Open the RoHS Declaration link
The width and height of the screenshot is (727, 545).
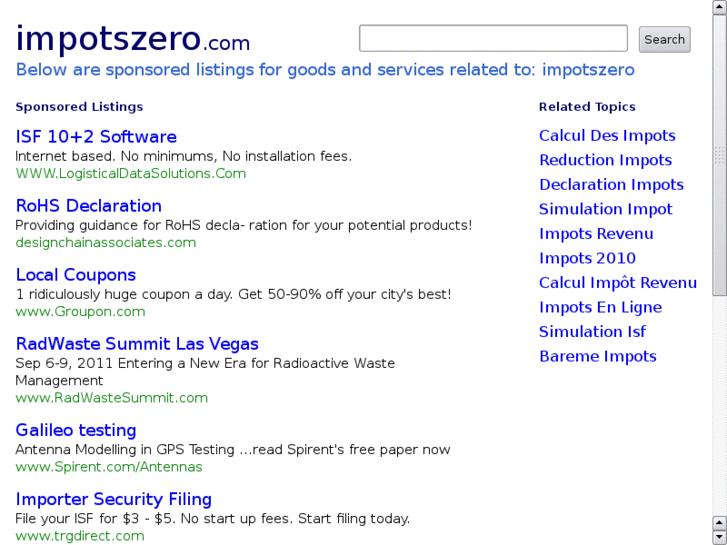[88, 206]
